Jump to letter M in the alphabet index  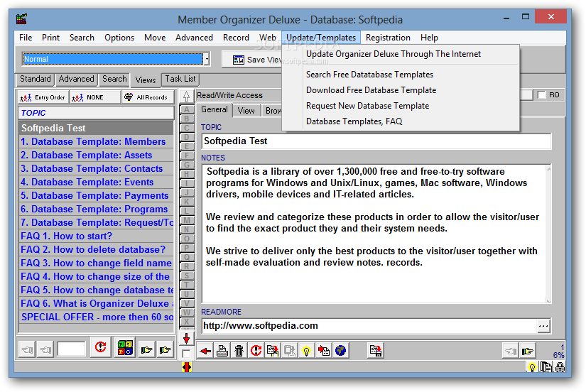click(x=187, y=220)
